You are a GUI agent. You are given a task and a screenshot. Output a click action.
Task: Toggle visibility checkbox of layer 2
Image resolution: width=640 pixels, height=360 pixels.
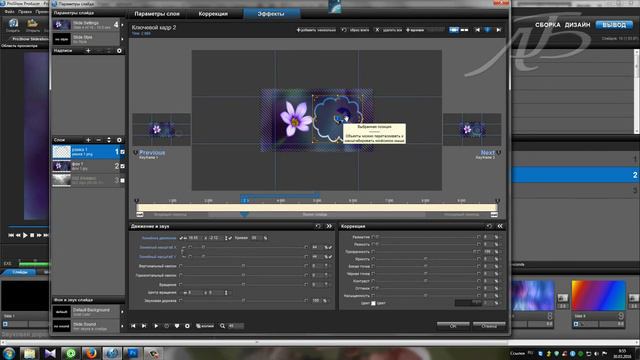[x=122, y=166]
